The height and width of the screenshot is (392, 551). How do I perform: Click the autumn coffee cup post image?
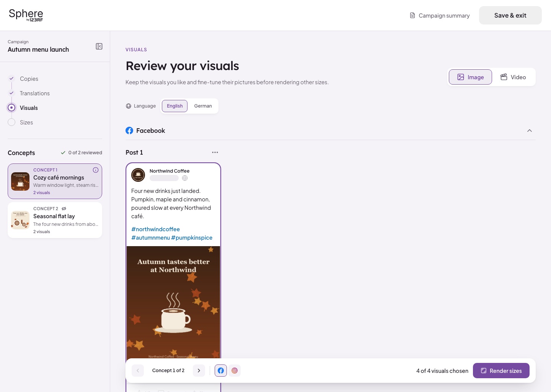173,302
